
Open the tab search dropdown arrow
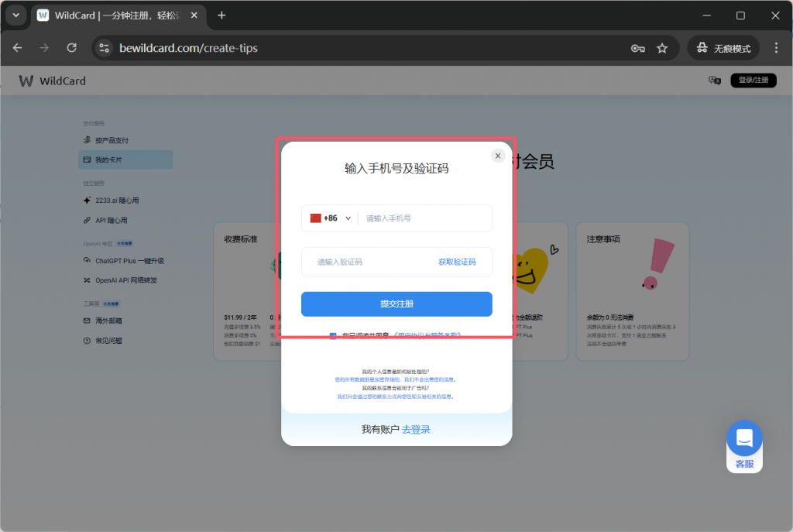point(16,15)
